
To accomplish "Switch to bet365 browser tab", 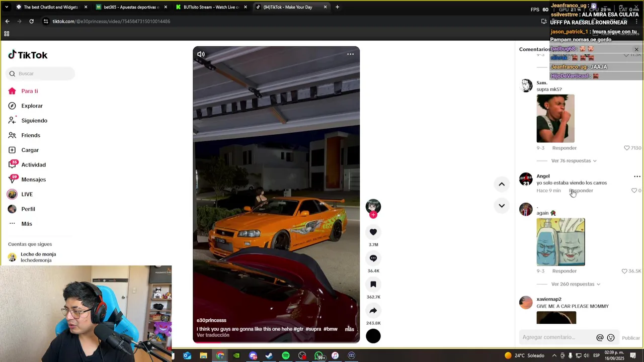I will [132, 7].
